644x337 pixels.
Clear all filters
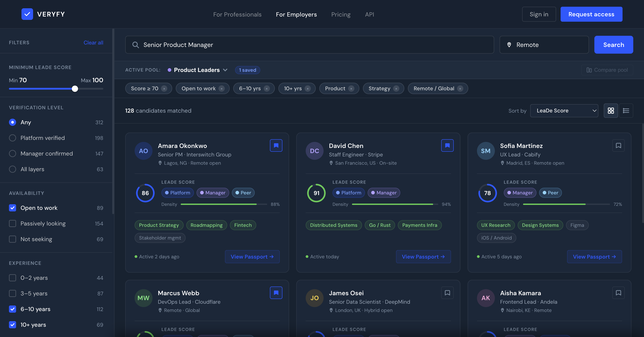(x=93, y=42)
